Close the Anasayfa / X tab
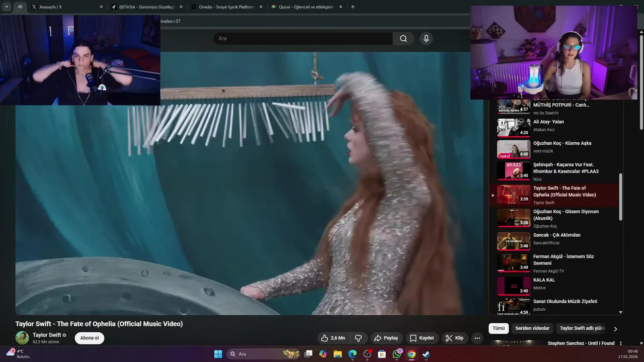Viewport: 644px width, 362px height. coord(101,7)
